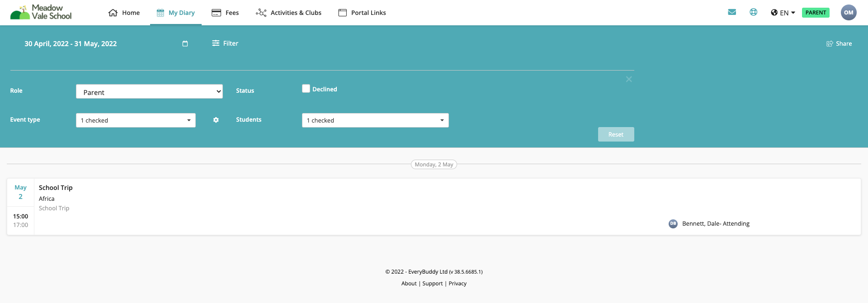Tick the Declined status checkbox
Image resolution: width=868 pixels, height=303 pixels.
[306, 89]
